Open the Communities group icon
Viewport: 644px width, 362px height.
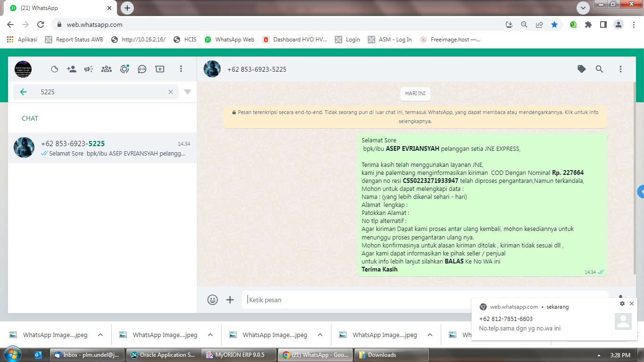tap(107, 69)
